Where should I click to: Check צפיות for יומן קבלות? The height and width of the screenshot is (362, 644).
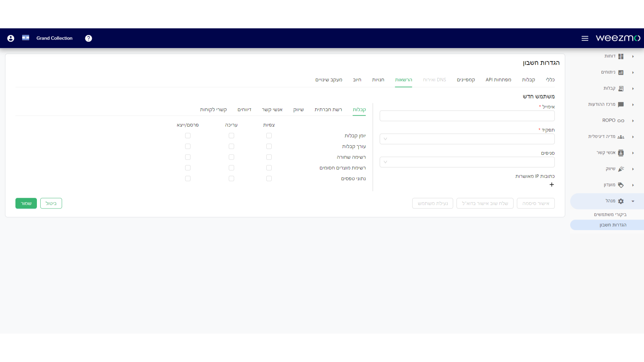[x=269, y=136]
